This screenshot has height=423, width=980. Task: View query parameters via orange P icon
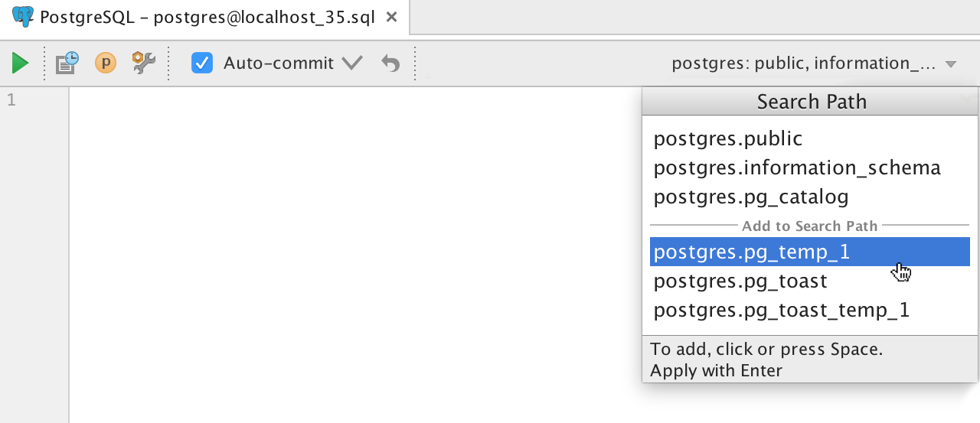106,63
